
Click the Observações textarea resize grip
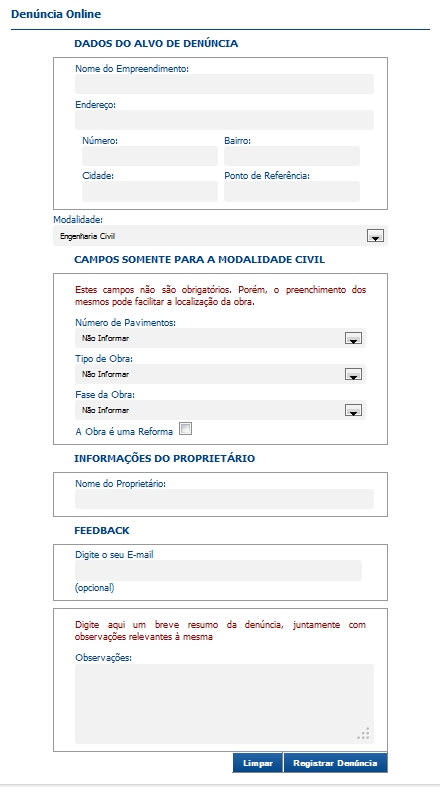(x=364, y=734)
